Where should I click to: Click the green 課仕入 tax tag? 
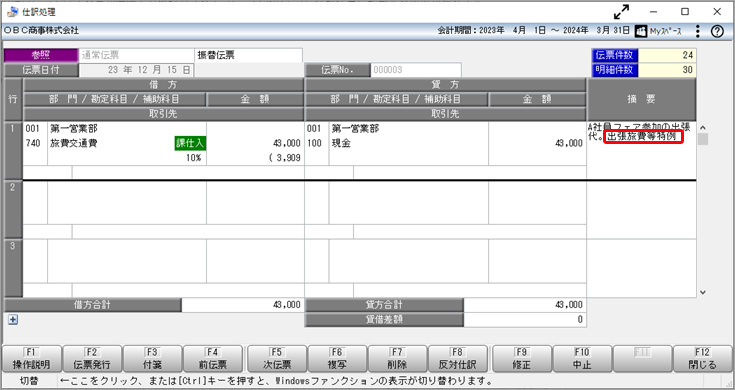[190, 143]
